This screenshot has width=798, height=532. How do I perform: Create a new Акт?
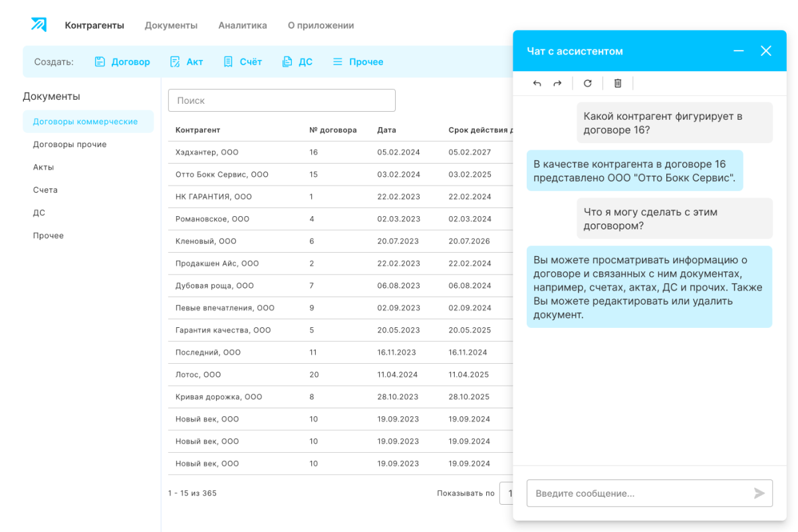[186, 62]
